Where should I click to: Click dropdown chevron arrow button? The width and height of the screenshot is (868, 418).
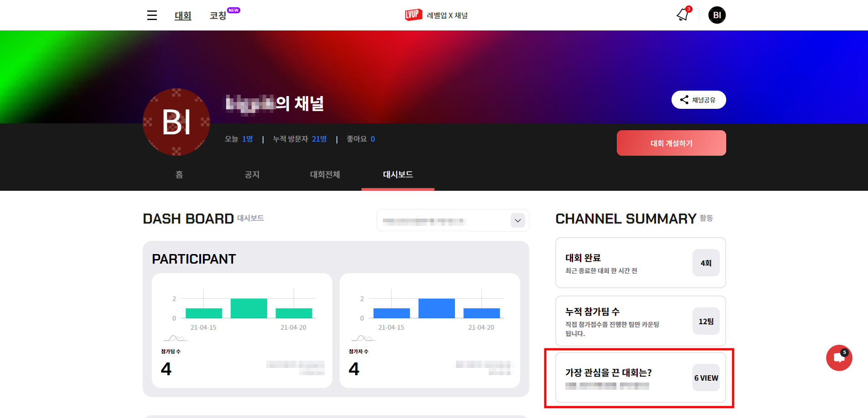pos(517,220)
